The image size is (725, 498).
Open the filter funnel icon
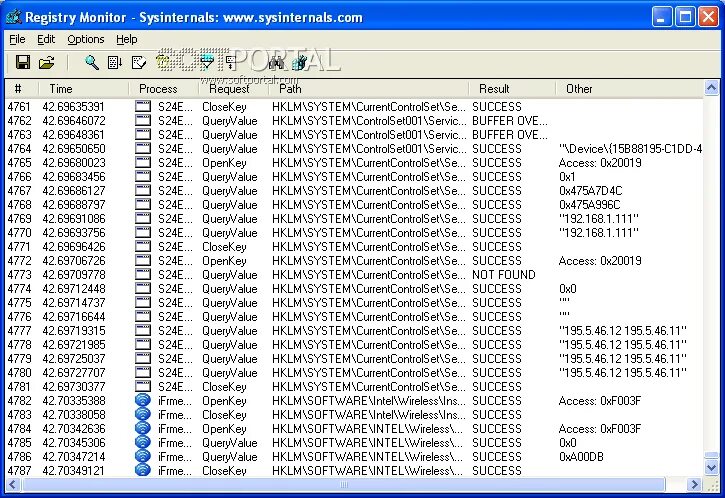point(207,62)
